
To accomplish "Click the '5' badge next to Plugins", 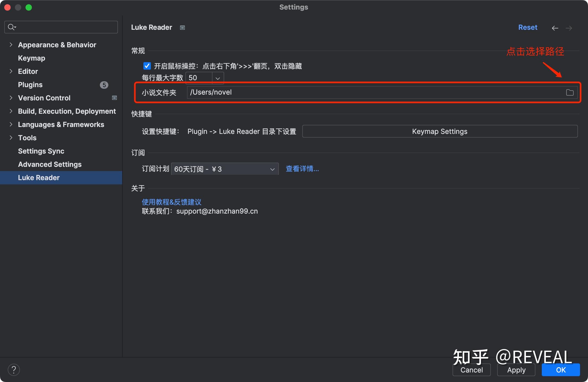I will (x=104, y=85).
